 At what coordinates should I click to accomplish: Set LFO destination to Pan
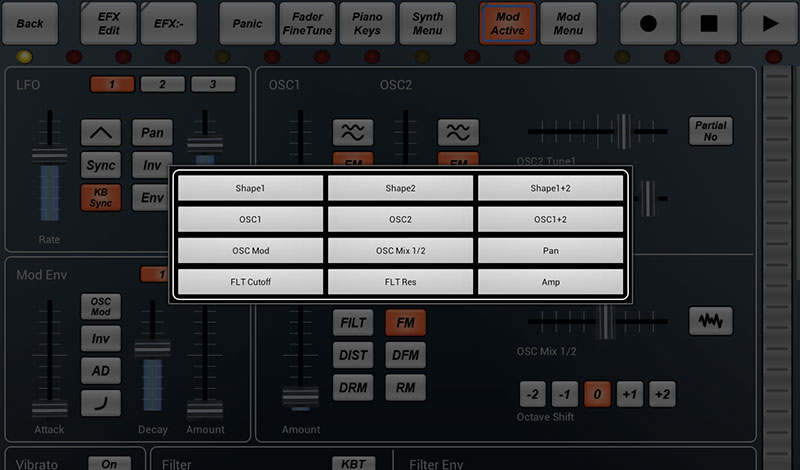152,133
